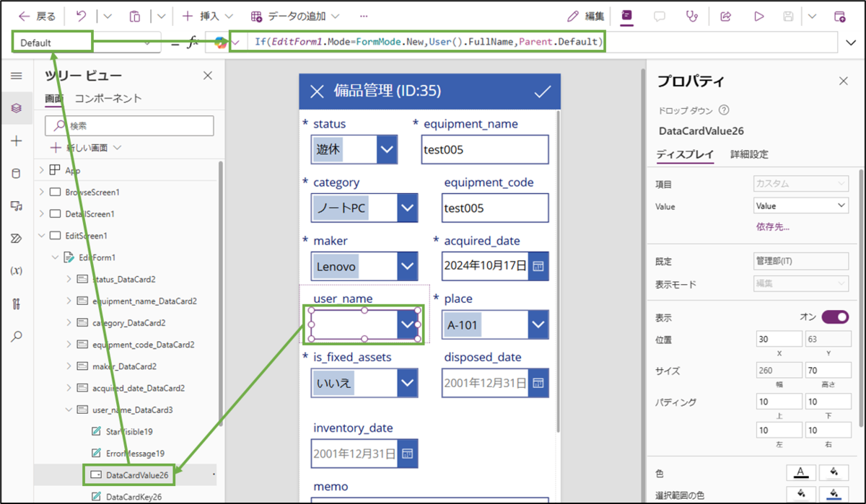Screen dimensions: 866x504
Task: Open the Data pane icon in left rail
Action: tap(16, 173)
